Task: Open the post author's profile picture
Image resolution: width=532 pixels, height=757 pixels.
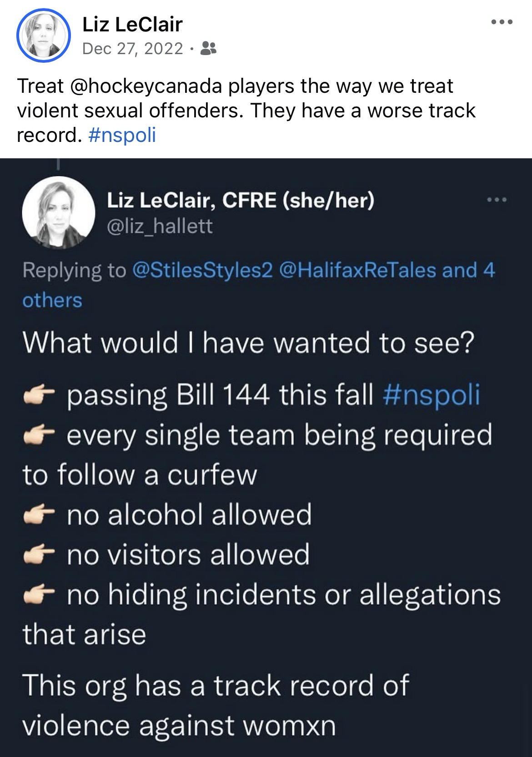Action: click(43, 35)
